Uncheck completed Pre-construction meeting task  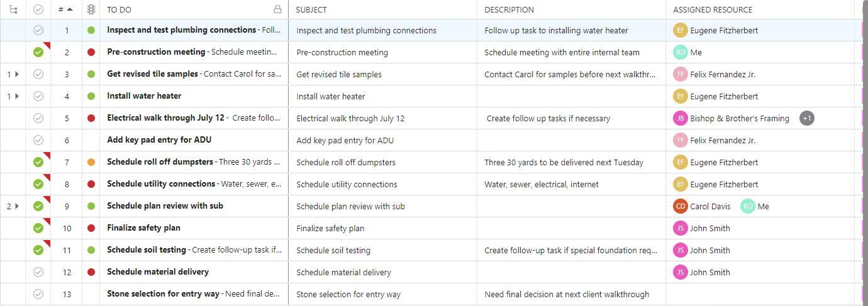coord(38,52)
